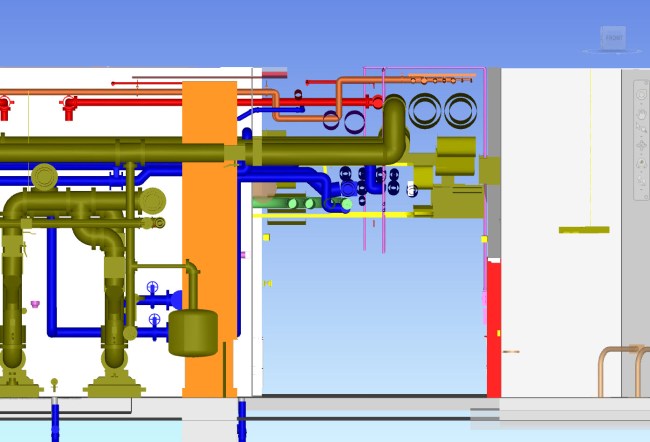Screen dimensions: 650x442
Task: Select the small yellow beam on right
Action: pyautogui.click(x=583, y=230)
